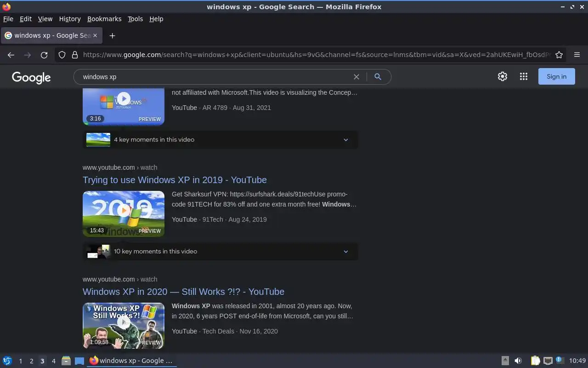
Task: Switch to workspace 4
Action: [x=53, y=361]
